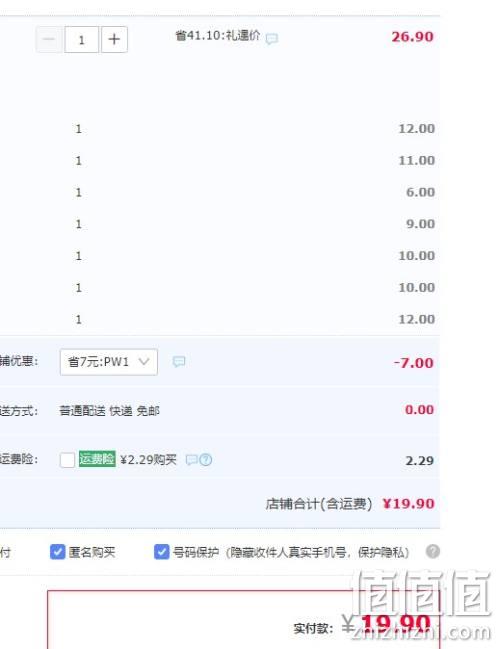Enable the 运费险 shipping insurance checkbox
Viewport: 500px width, 649px height.
tap(67, 459)
